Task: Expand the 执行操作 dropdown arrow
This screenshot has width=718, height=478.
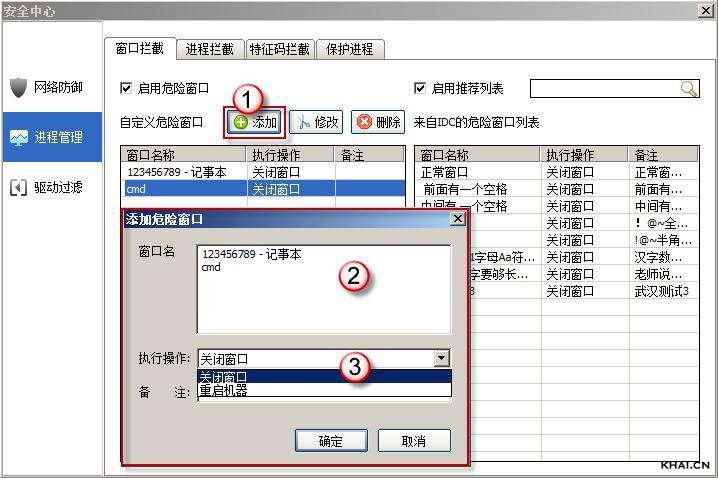Action: click(x=441, y=358)
